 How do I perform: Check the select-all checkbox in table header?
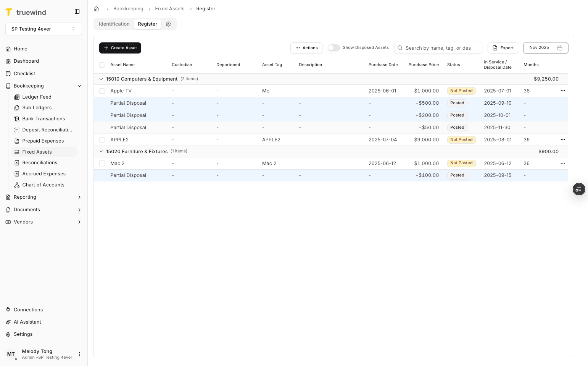pyautogui.click(x=102, y=65)
